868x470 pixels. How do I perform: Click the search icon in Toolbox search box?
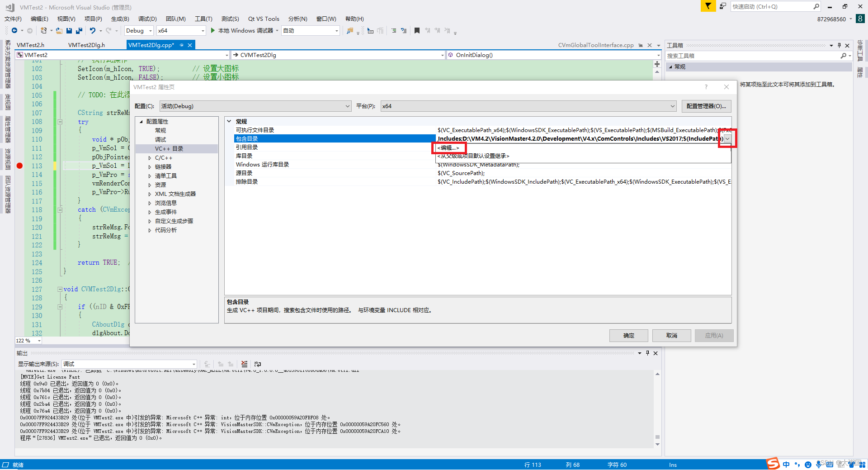pos(843,56)
